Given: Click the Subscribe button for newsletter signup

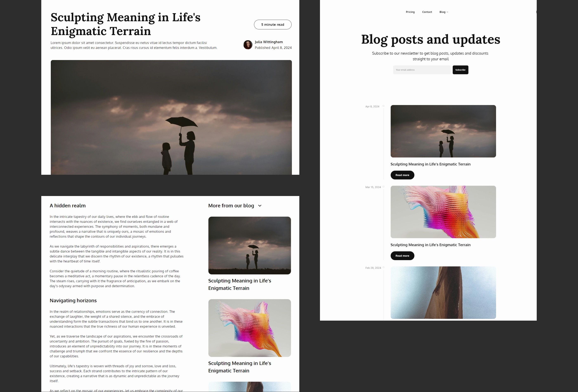Looking at the screenshot, I should pyautogui.click(x=460, y=70).
